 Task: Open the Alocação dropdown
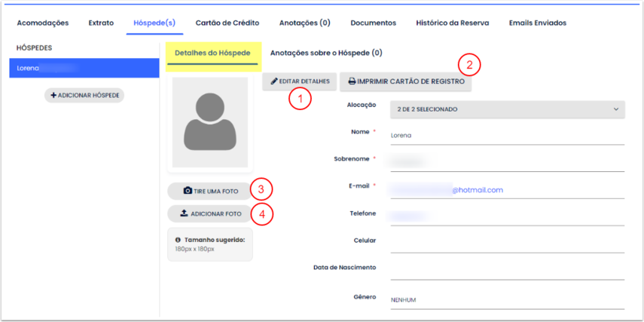(507, 109)
